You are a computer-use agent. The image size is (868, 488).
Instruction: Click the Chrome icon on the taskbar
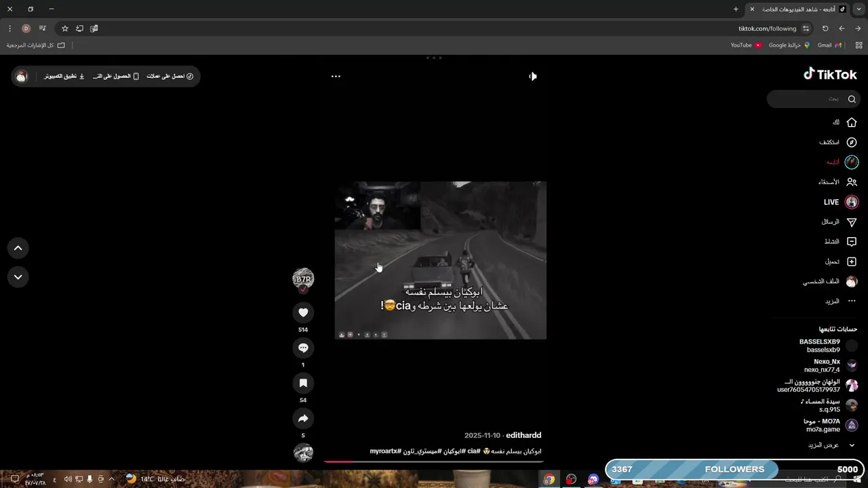tap(549, 479)
